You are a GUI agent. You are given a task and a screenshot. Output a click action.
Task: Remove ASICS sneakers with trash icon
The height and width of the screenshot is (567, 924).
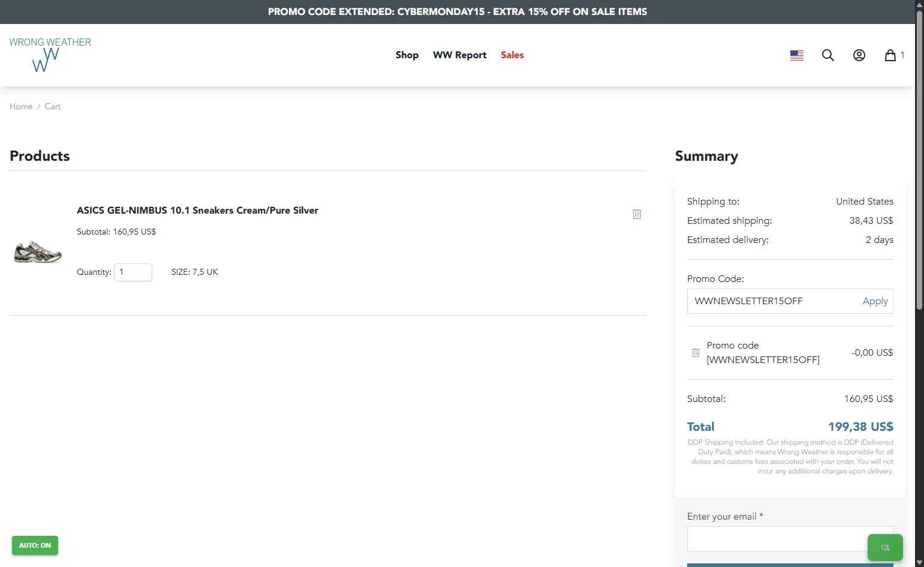point(637,214)
